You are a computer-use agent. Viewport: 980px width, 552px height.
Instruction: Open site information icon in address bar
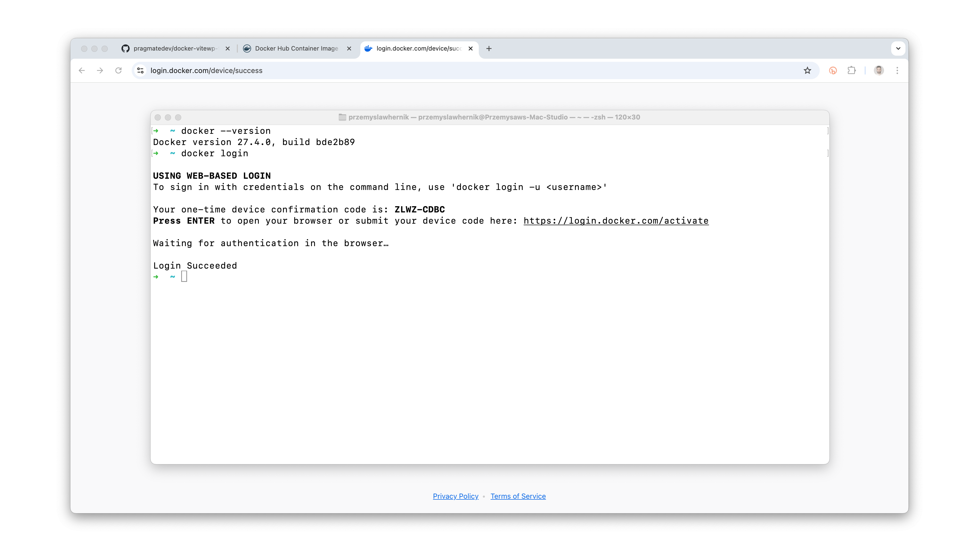140,70
